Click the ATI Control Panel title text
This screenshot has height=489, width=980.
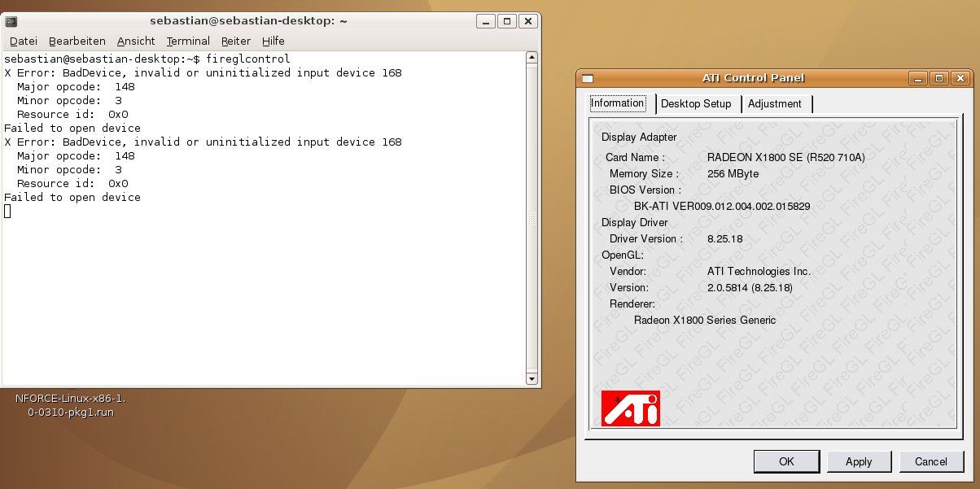(x=754, y=78)
